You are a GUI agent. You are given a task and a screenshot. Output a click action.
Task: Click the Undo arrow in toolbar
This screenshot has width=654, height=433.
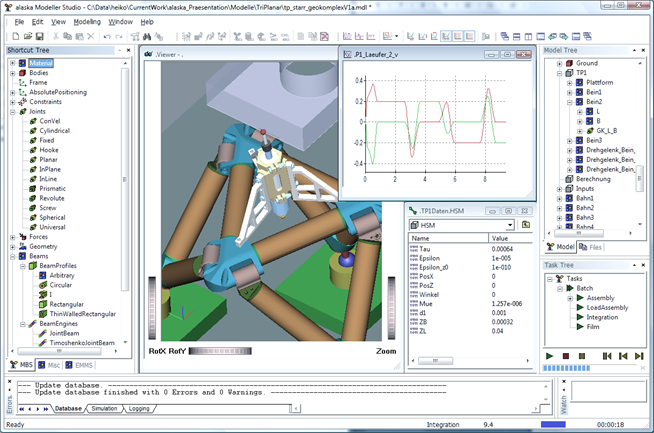[107, 36]
